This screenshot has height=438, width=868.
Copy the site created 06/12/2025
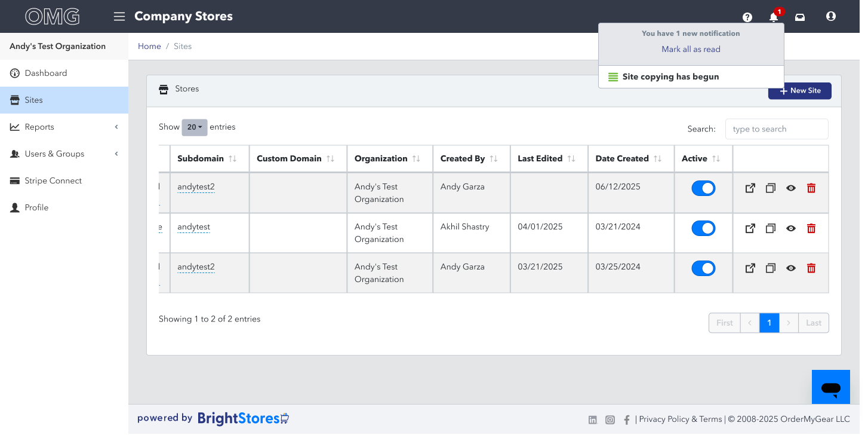click(x=771, y=188)
